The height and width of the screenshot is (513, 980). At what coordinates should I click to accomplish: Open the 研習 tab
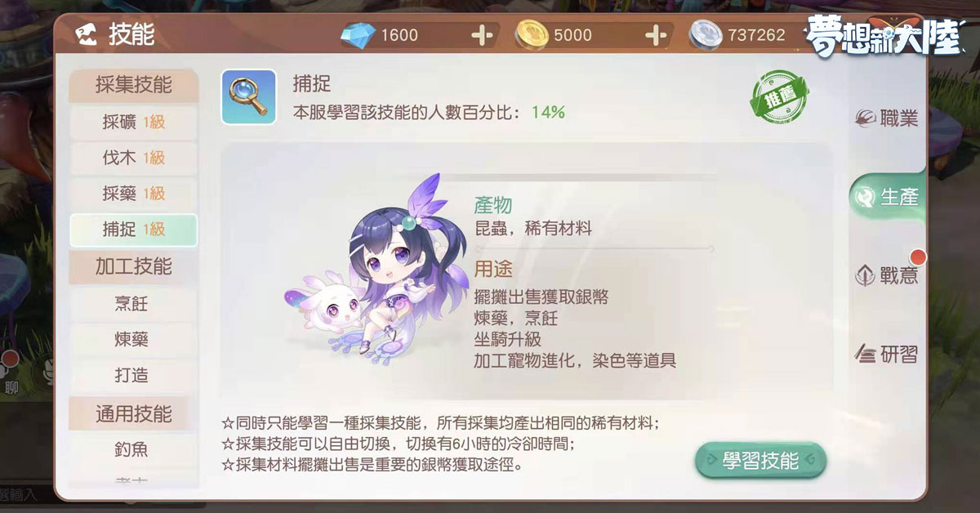887,354
